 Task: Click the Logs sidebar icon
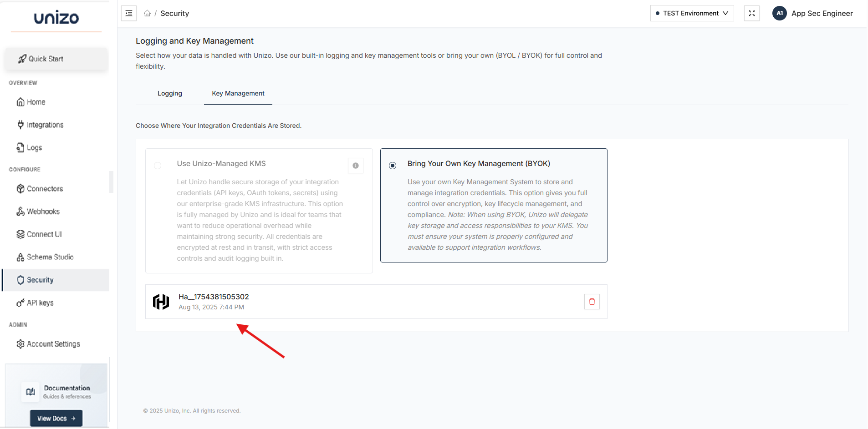tap(20, 147)
